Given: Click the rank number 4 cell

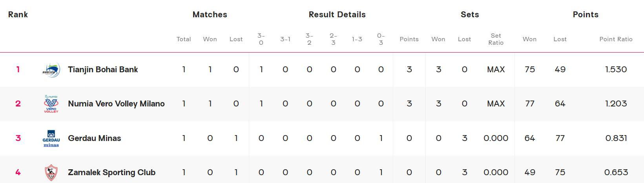Looking at the screenshot, I should coord(18,172).
